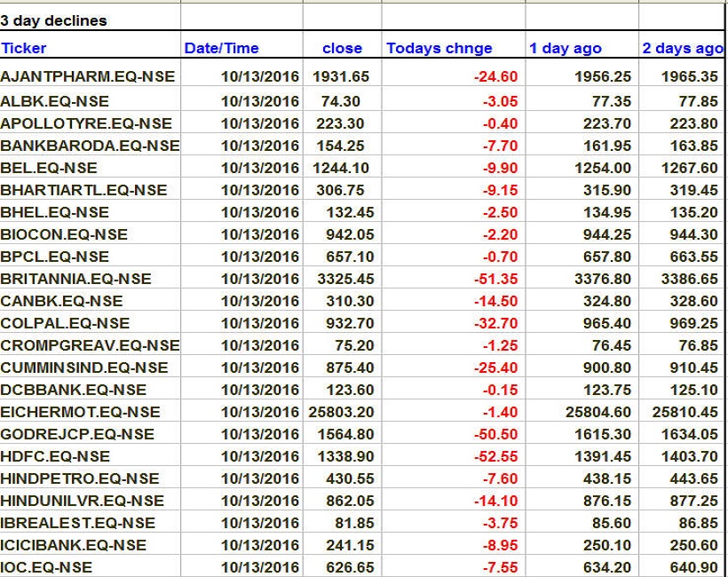
Task: Click the CUMMINSIND.EQ-NSE ticker cell
Action: 84,368
